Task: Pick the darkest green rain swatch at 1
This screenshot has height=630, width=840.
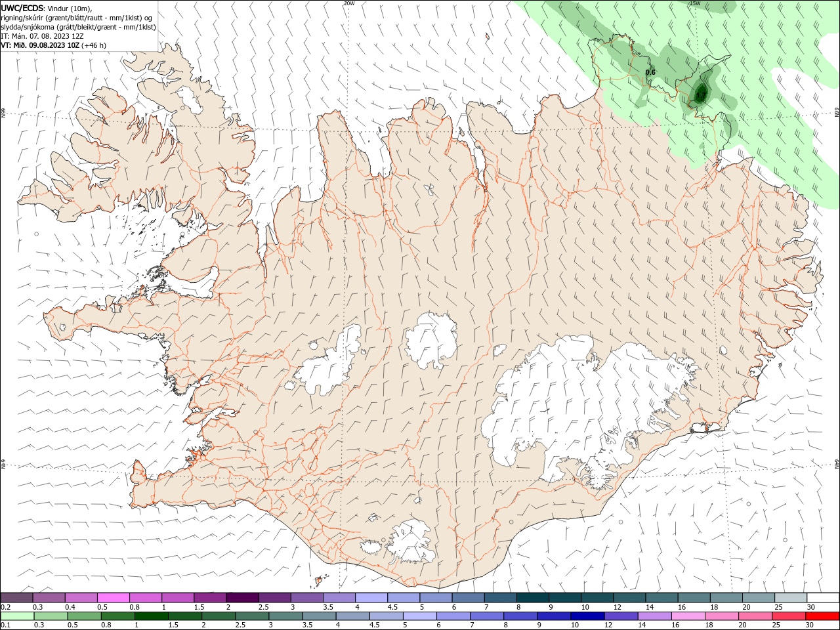Action: [151, 616]
